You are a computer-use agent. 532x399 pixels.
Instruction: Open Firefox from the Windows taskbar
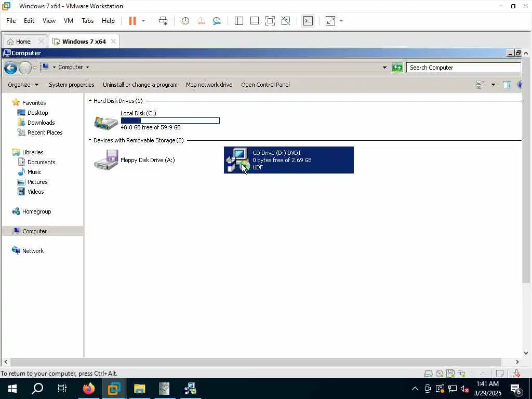pyautogui.click(x=88, y=389)
